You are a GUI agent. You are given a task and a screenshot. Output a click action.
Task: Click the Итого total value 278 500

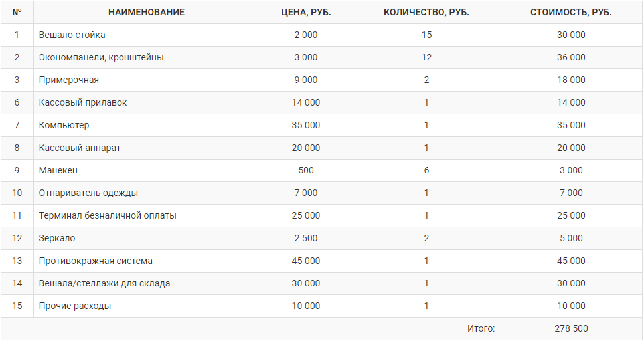point(571,328)
